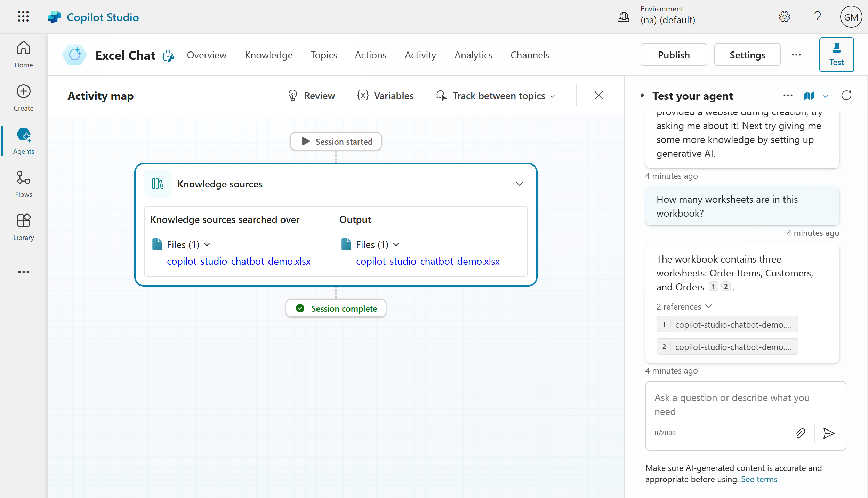
Task: Open the See terms link
Action: (759, 479)
